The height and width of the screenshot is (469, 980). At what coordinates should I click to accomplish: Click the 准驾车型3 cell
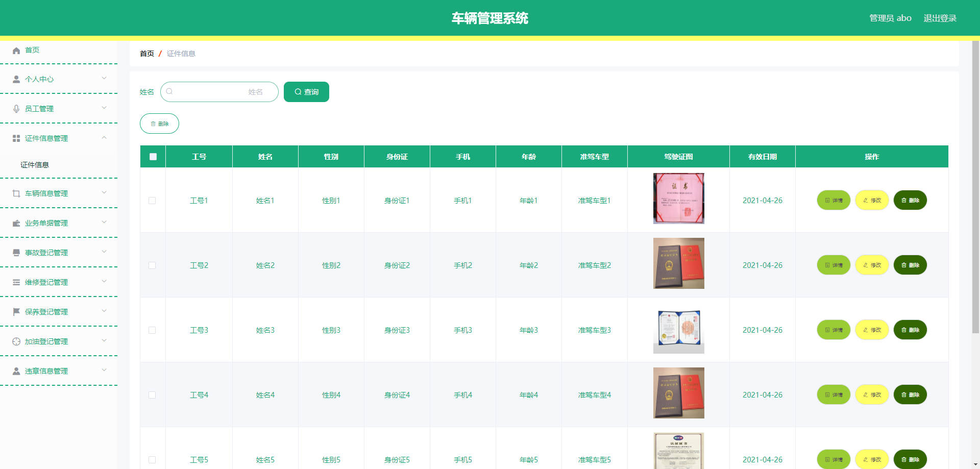tap(595, 330)
